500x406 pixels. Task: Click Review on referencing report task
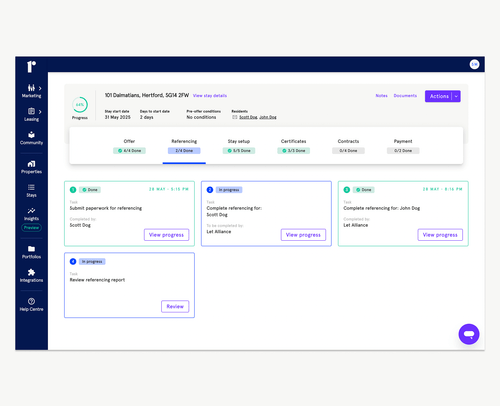click(x=175, y=306)
